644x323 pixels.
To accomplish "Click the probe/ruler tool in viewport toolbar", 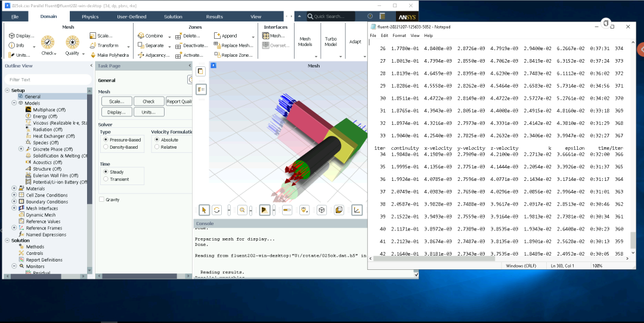I will pyautogui.click(x=287, y=210).
